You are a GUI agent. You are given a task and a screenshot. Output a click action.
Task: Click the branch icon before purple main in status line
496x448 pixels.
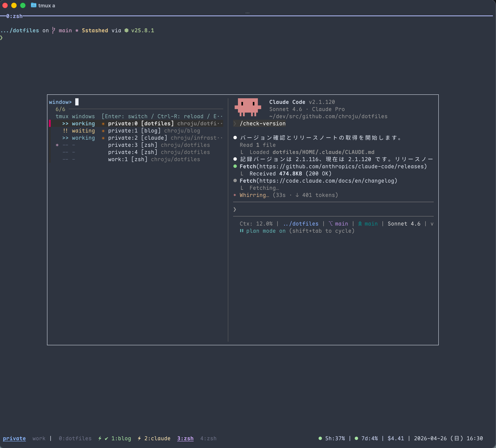pyautogui.click(x=331, y=224)
